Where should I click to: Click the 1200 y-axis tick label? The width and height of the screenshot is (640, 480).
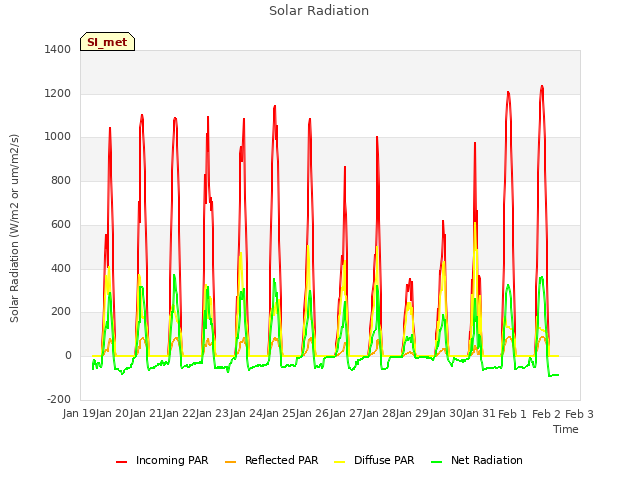coord(58,93)
